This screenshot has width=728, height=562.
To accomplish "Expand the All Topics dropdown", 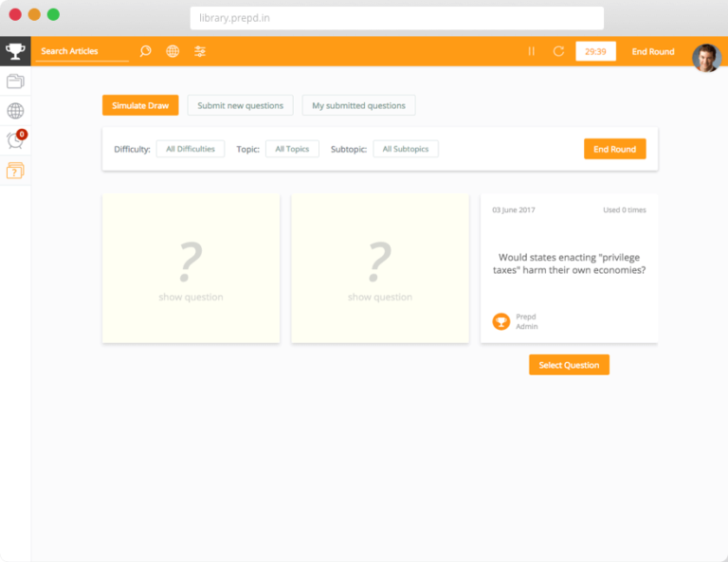I will pos(292,149).
